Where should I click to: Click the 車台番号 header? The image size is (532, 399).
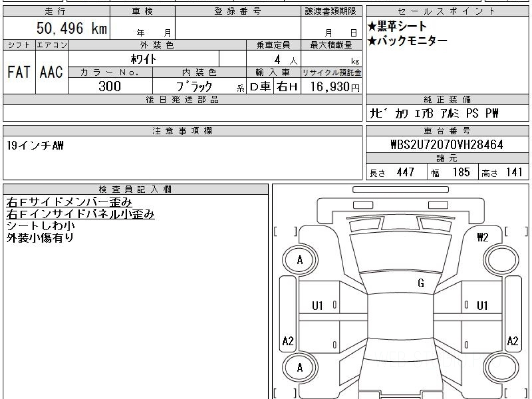click(x=447, y=131)
